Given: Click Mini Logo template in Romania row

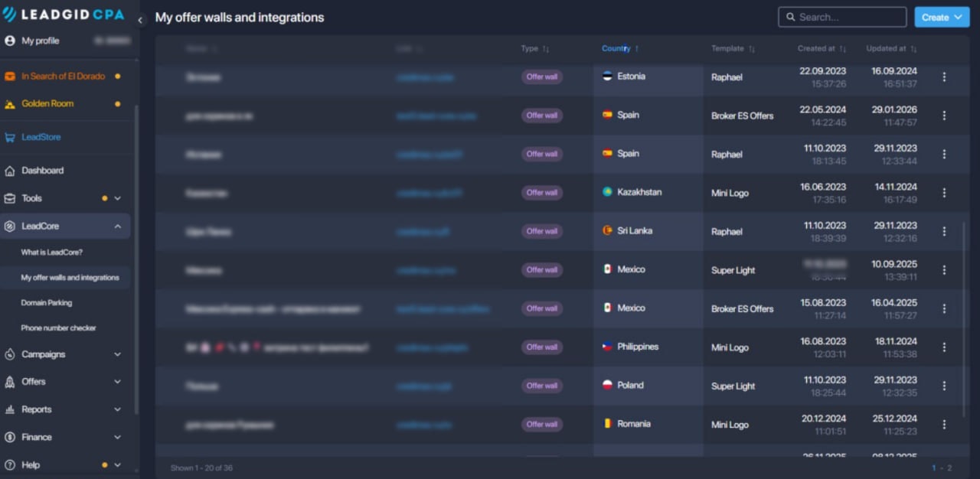Looking at the screenshot, I should (x=730, y=425).
